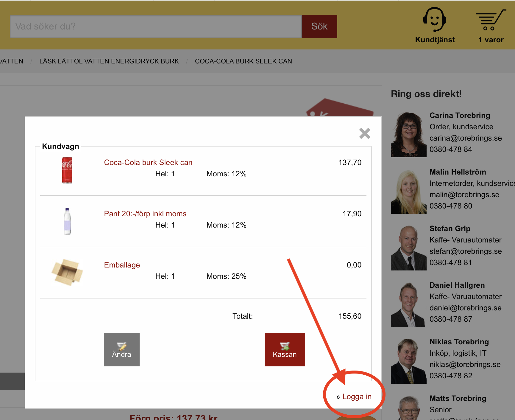Close the Kundvagn popup with the X
The width and height of the screenshot is (515, 420).
coord(364,133)
